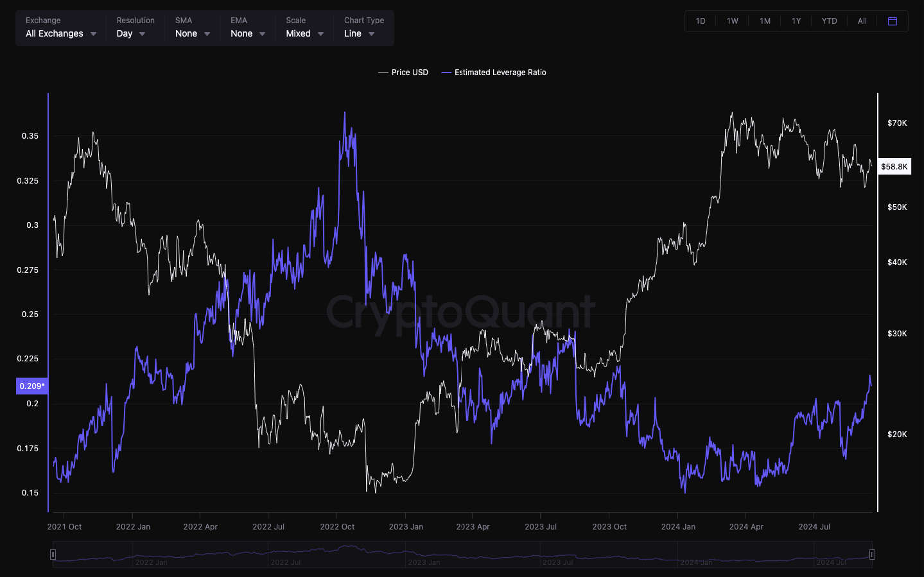Screen dimensions: 924x577
Task: Click the 2024 Jul x-axis label
Action: 814,527
